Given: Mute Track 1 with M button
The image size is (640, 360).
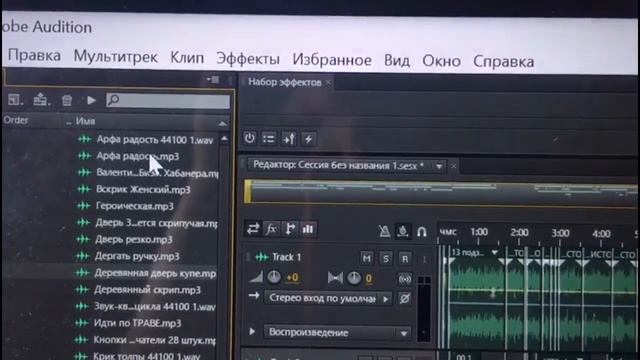Looking at the screenshot, I should point(367,258).
